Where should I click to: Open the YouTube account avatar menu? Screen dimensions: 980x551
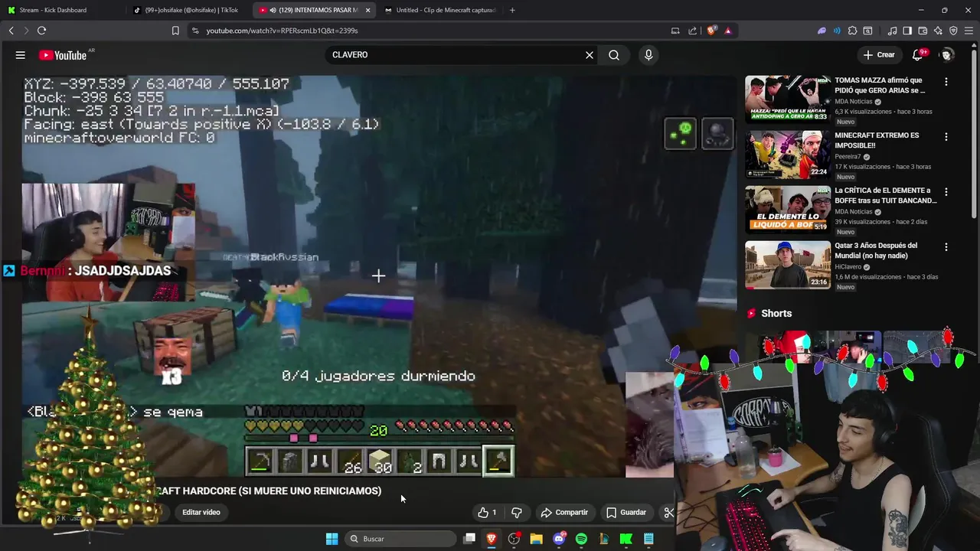tap(947, 55)
